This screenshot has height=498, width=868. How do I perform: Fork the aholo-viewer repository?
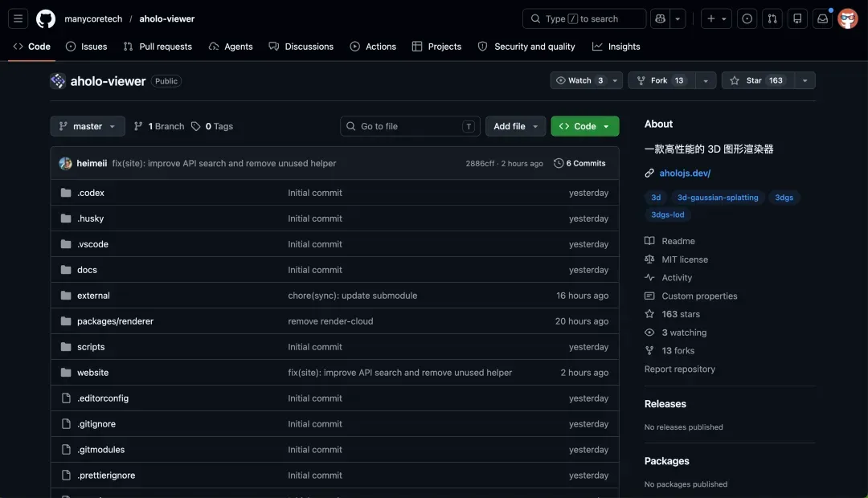pos(661,80)
